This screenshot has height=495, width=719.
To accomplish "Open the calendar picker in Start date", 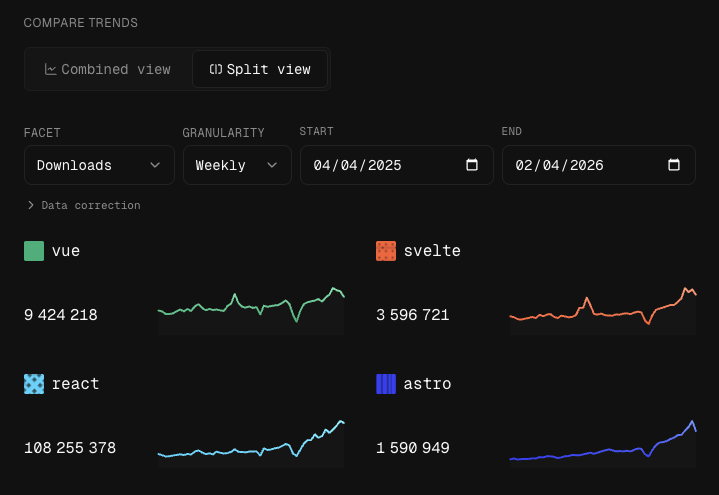I will [472, 165].
